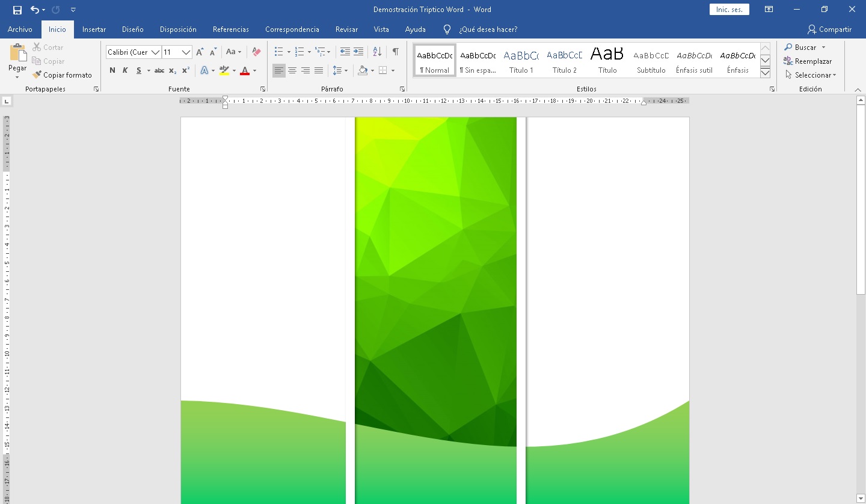Apply bullet list formatting
This screenshot has height=504, width=866.
[x=279, y=52]
